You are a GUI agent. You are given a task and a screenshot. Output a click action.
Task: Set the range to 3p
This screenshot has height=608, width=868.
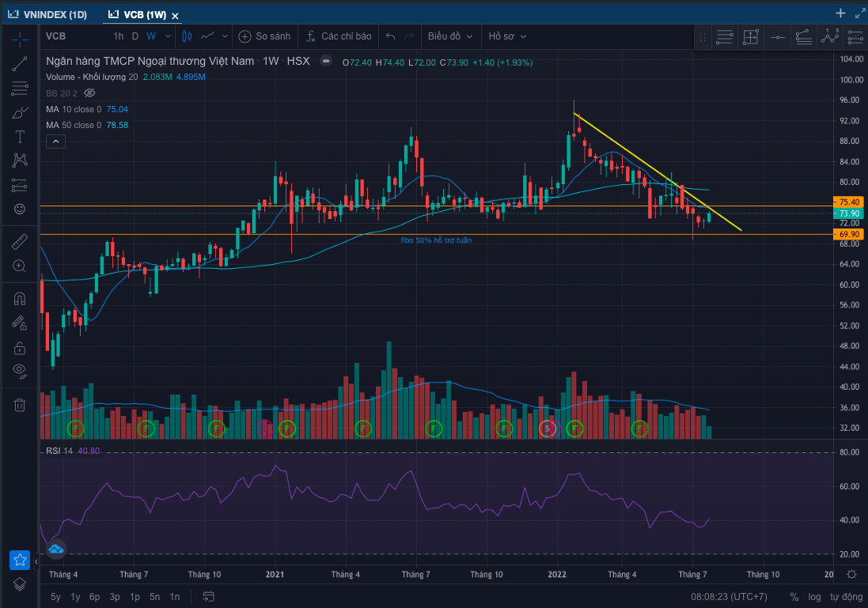pyautogui.click(x=115, y=596)
